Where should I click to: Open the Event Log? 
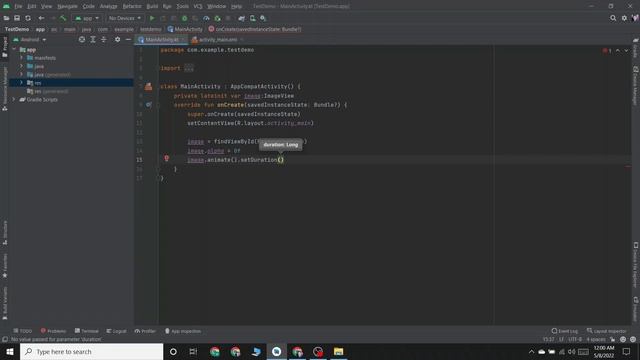565,331
